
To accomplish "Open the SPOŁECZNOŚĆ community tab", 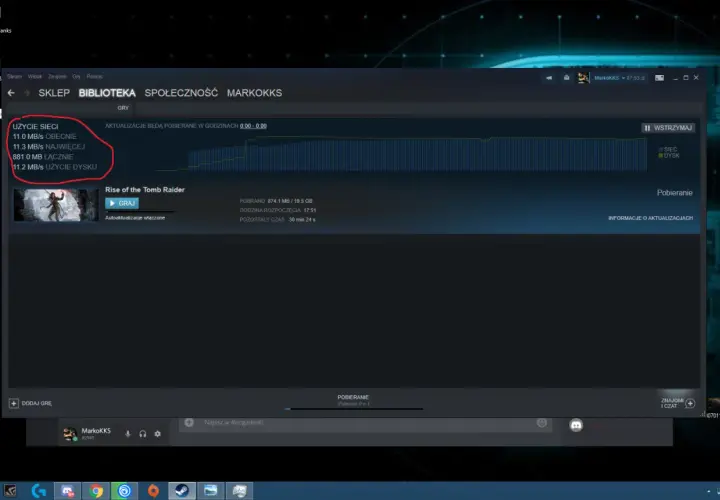I will click(x=181, y=93).
